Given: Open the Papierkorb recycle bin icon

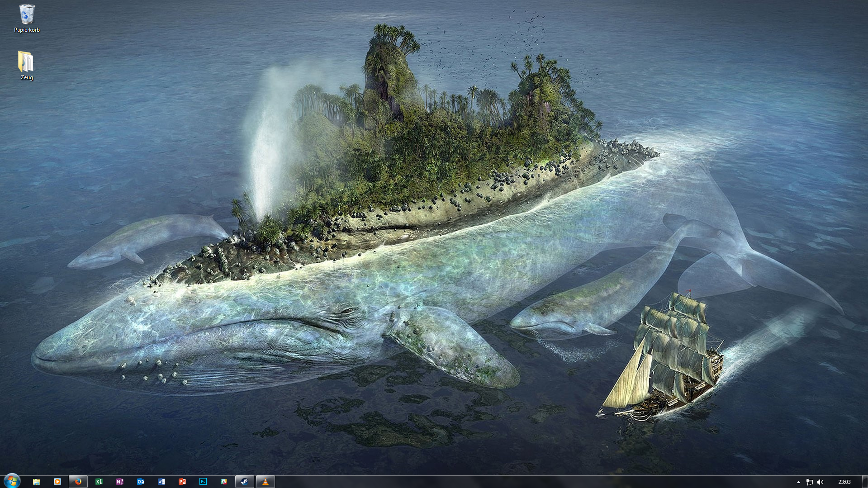Looking at the screenshot, I should point(27,19).
